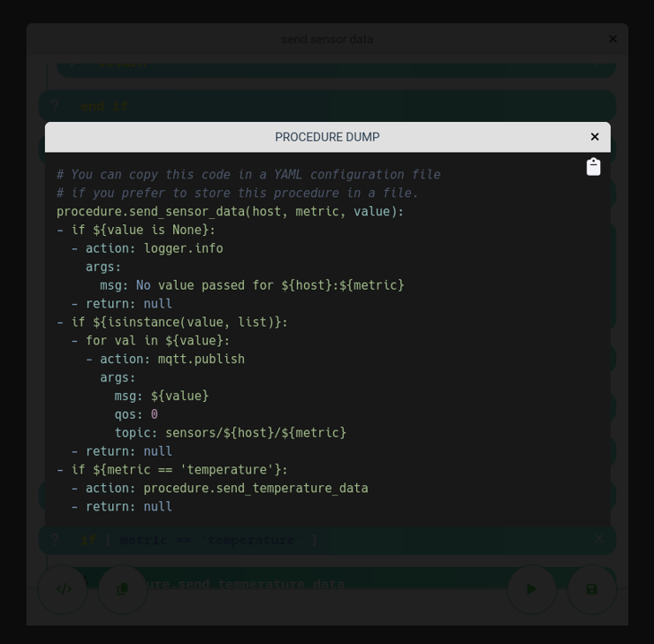Screen dimensions: 654x644
Task: Run the procedure with the play button
Action: point(531,589)
